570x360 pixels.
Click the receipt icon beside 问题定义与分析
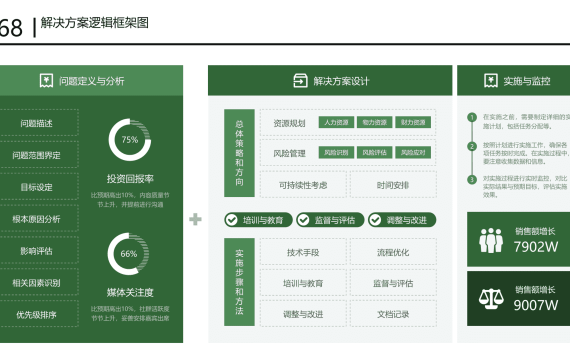[46, 81]
